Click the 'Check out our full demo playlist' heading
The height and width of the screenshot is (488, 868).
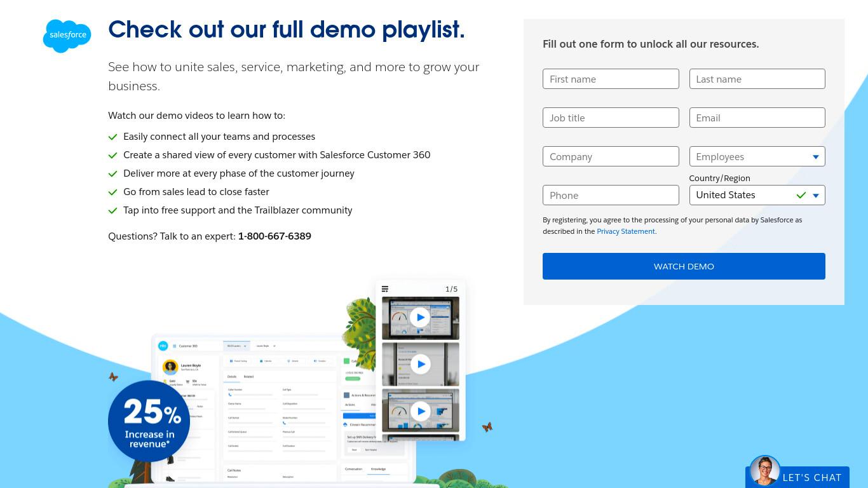[x=287, y=29]
